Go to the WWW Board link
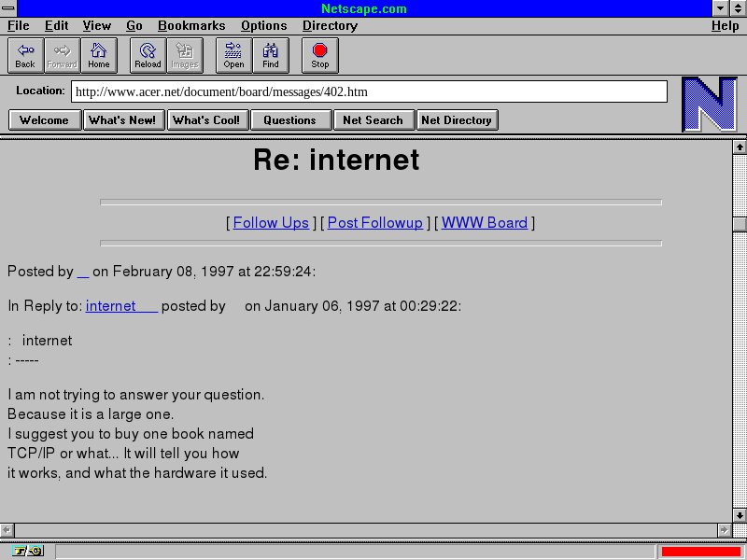Viewport: 747px width, 560px height. tap(485, 223)
